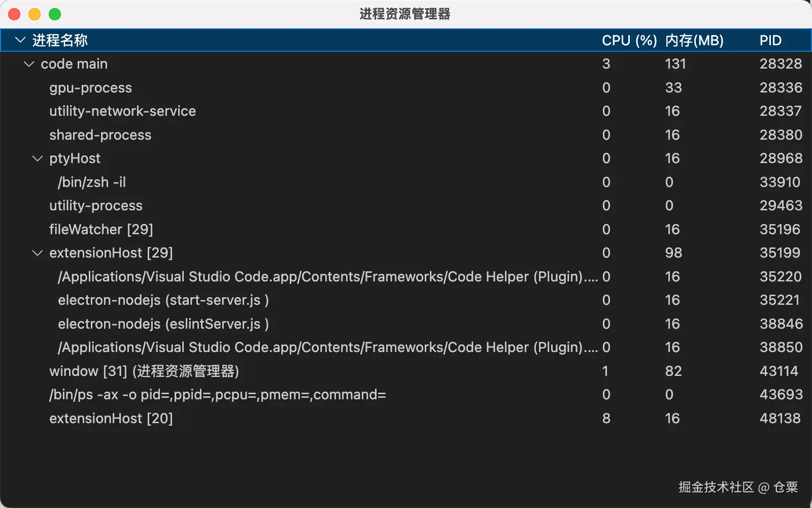Select the utility-process row

406,206
